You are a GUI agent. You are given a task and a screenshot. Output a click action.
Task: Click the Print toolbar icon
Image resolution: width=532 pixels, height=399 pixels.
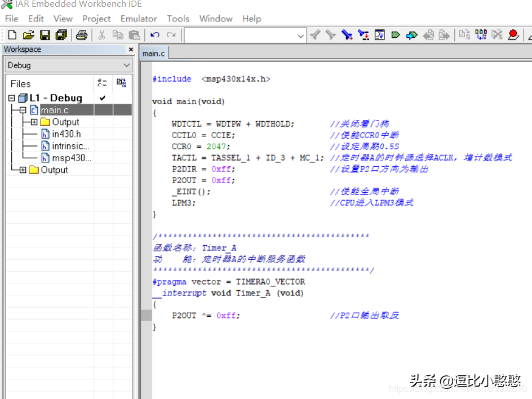point(81,35)
